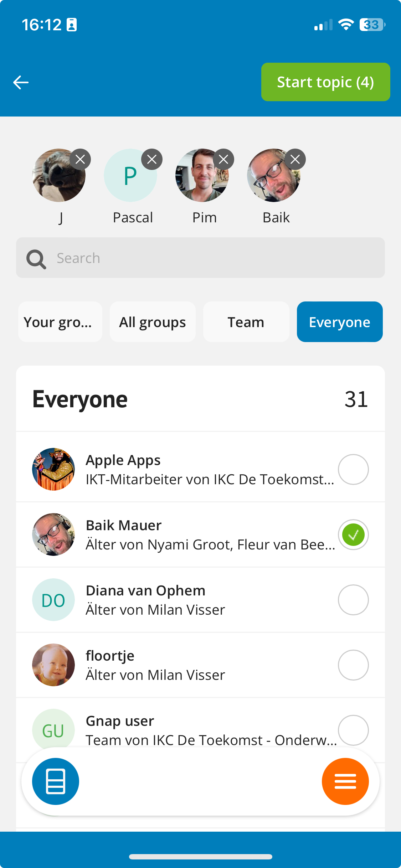The width and height of the screenshot is (401, 868).
Task: Select Diana van Ophem checkbox
Action: [x=353, y=600]
